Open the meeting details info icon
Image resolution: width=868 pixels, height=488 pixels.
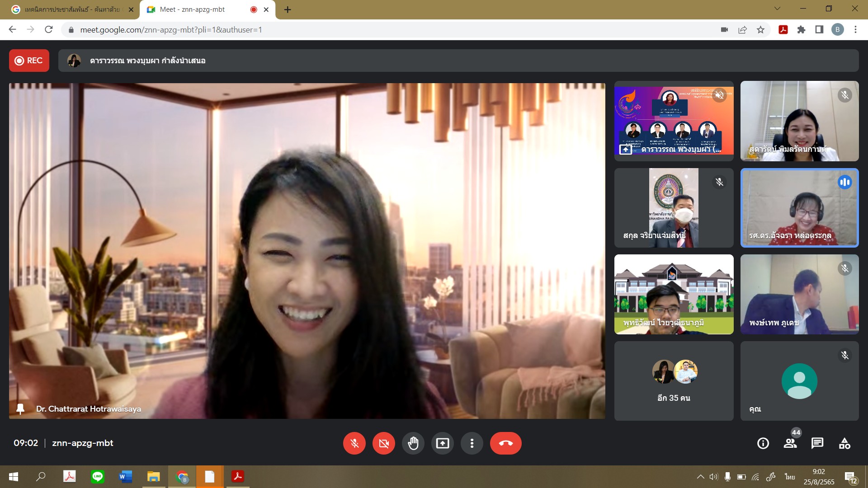pos(763,443)
